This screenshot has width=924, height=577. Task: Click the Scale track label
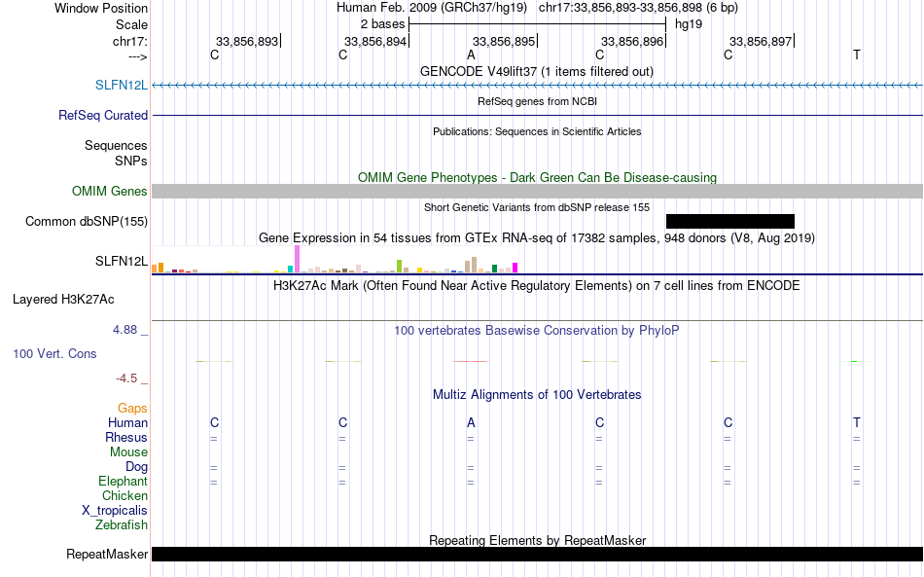pos(131,24)
